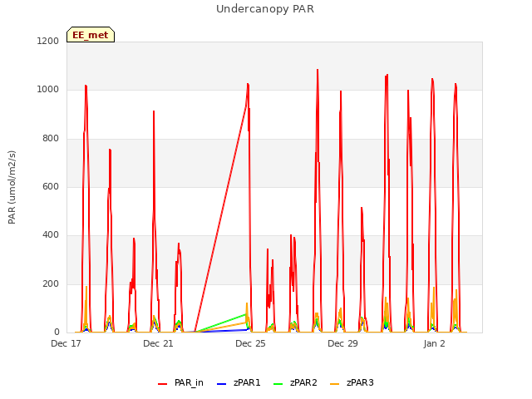Toggle the PAR_in legend entry

180,382
